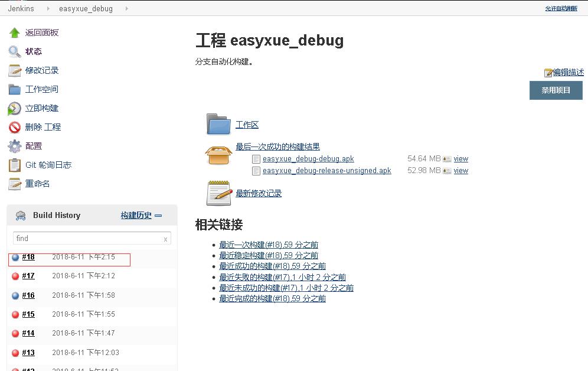Select 删除 工程 in sidebar
Screen dimensions: 588x371
point(43,127)
